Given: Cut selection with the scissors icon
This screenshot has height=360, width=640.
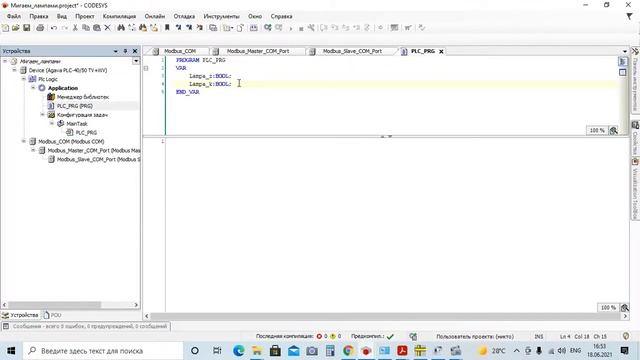Looking at the screenshot, I should 75,28.
